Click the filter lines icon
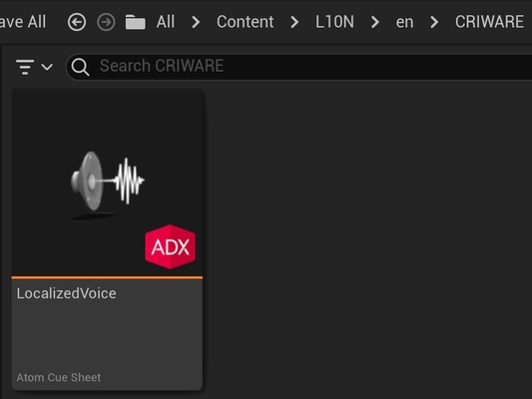 pyautogui.click(x=25, y=67)
